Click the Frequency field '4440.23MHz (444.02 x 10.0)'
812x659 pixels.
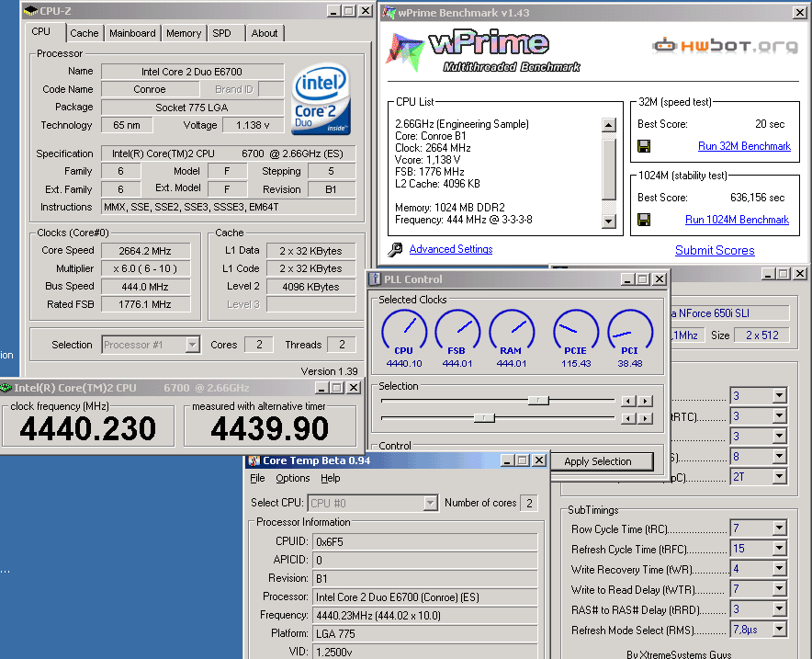[x=424, y=616]
